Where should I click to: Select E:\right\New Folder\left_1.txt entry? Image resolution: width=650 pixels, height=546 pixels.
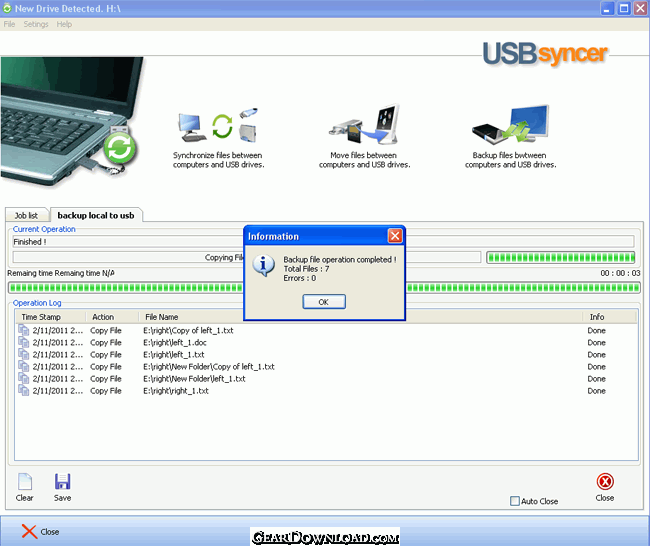tap(194, 379)
